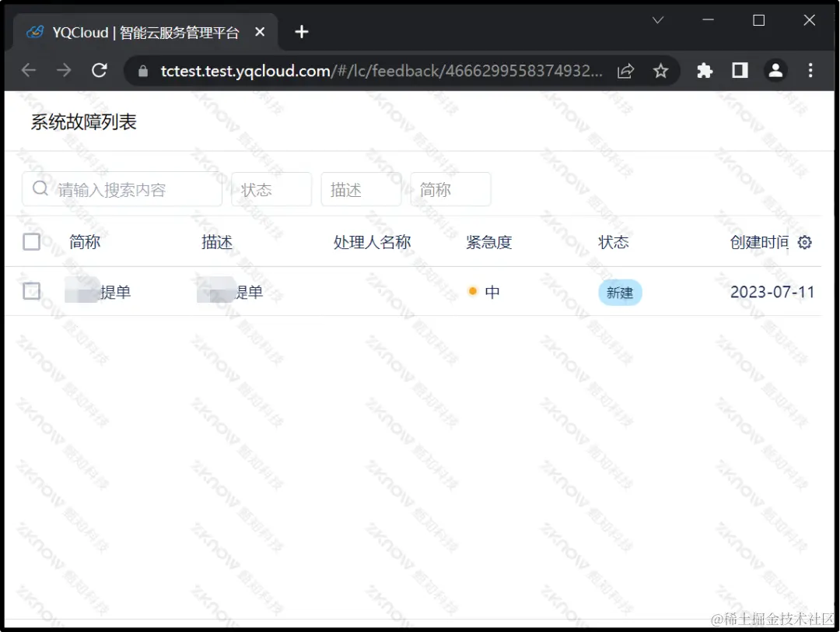
Task: Click the lock icon in address bar
Action: coord(143,71)
